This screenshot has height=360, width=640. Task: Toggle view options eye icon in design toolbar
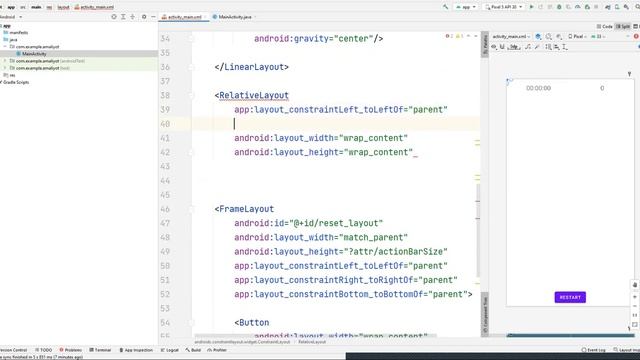tap(493, 47)
